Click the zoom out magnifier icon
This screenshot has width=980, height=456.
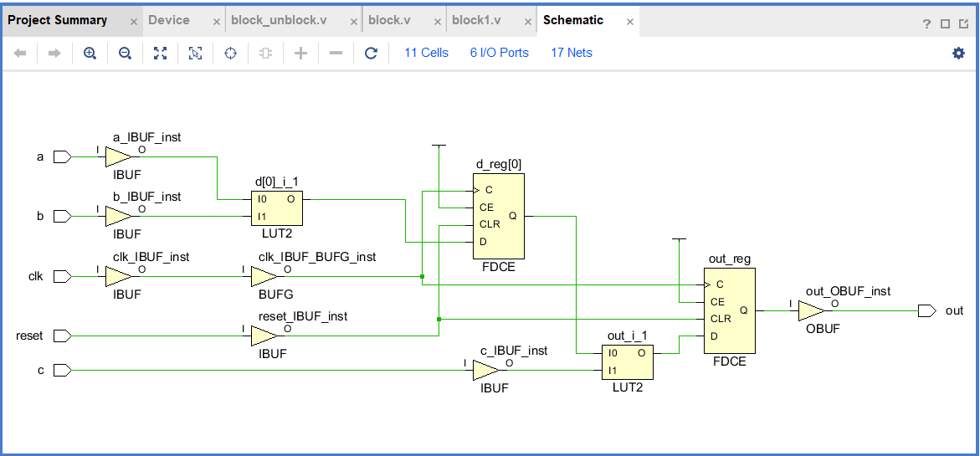125,53
